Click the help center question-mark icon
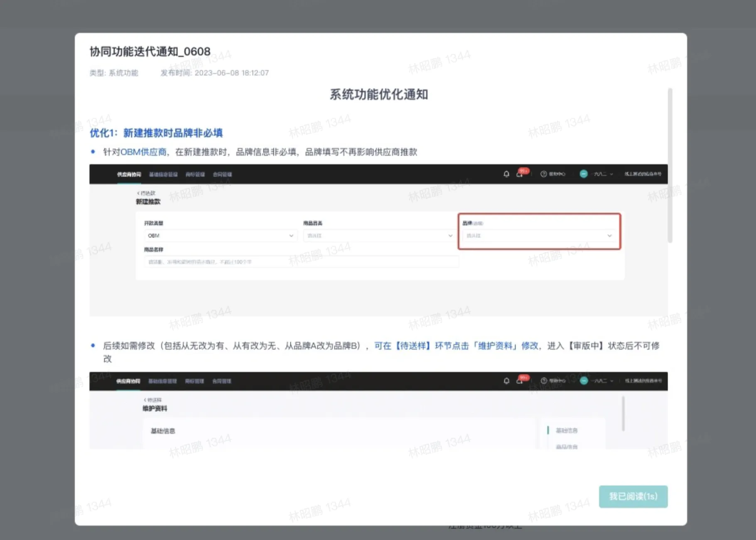The height and width of the screenshot is (540, 756). click(x=543, y=174)
